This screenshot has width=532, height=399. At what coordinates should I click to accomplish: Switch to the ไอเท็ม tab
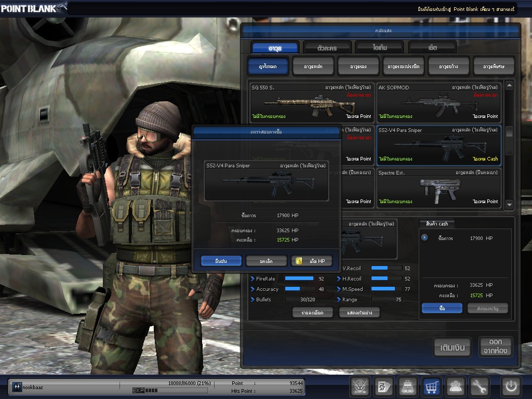tap(379, 48)
